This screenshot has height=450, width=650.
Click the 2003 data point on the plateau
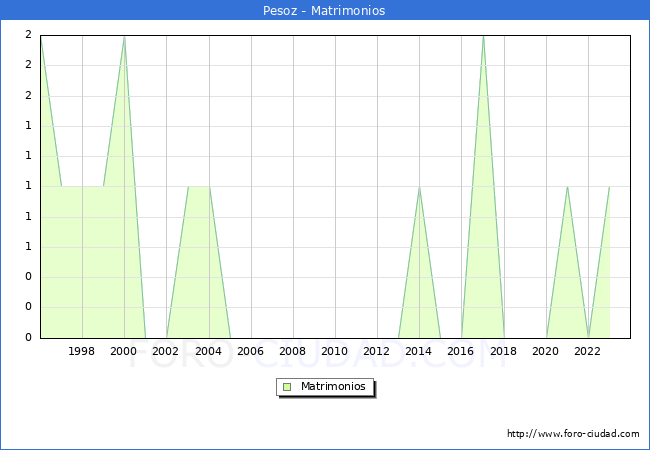click(x=188, y=187)
